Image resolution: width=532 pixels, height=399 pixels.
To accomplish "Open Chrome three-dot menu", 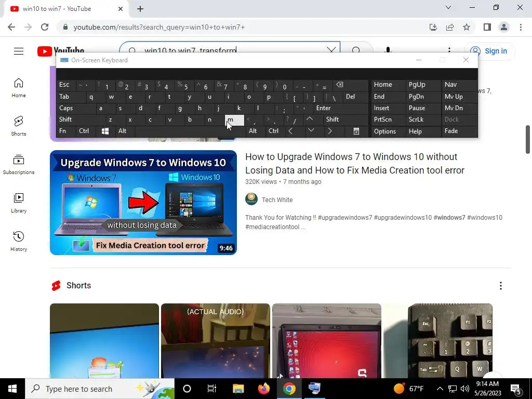I will click(521, 27).
